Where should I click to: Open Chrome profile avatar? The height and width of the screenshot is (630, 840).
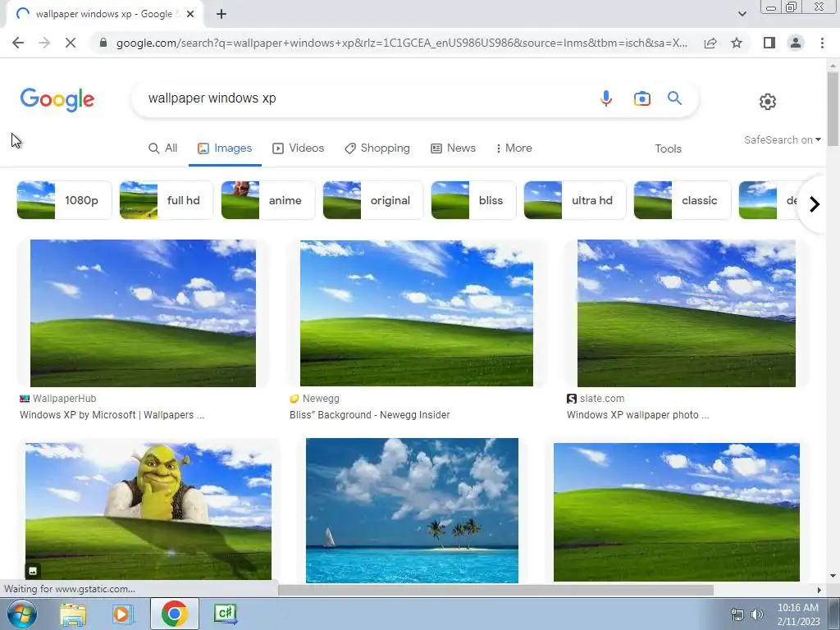[x=796, y=43]
